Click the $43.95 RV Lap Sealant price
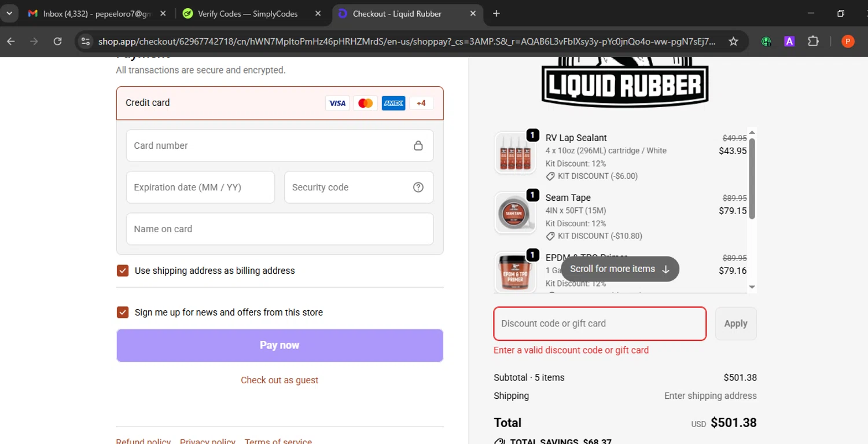Image resolution: width=868 pixels, height=444 pixels. (x=733, y=151)
